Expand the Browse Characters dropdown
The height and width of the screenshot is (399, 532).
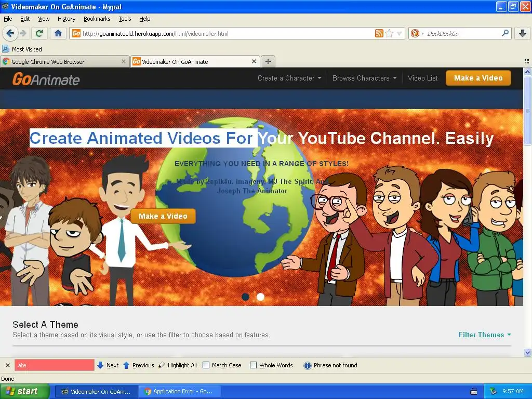tap(364, 78)
